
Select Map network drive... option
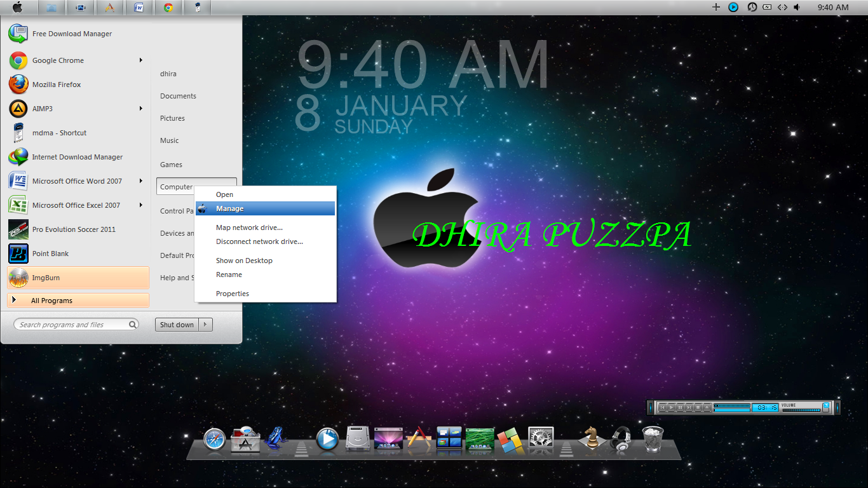click(266, 227)
